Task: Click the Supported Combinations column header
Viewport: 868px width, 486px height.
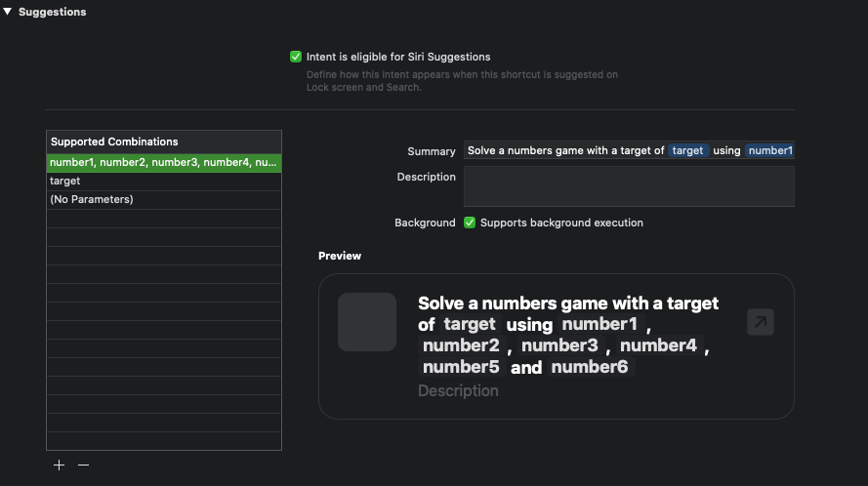Action: coord(164,142)
